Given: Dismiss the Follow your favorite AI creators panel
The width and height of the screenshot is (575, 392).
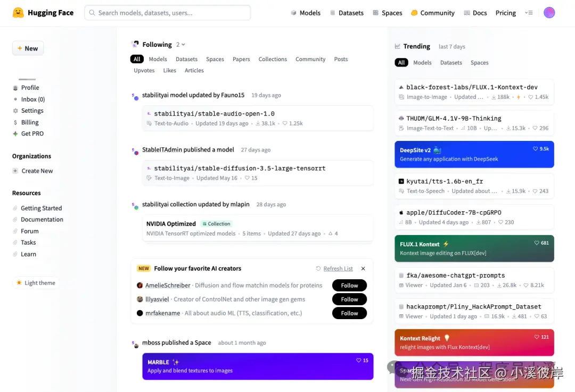Looking at the screenshot, I should pyautogui.click(x=363, y=269).
